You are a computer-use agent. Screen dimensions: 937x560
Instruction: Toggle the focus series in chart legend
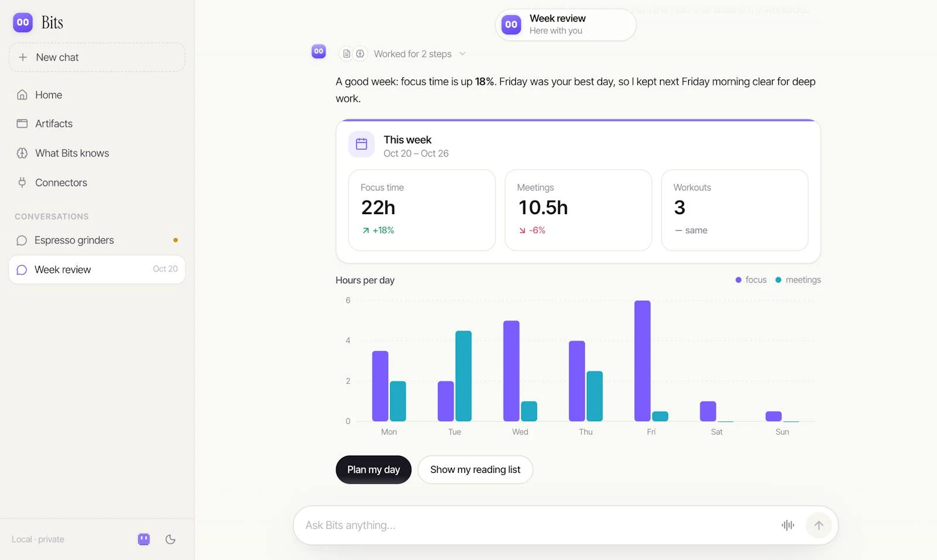tap(751, 280)
